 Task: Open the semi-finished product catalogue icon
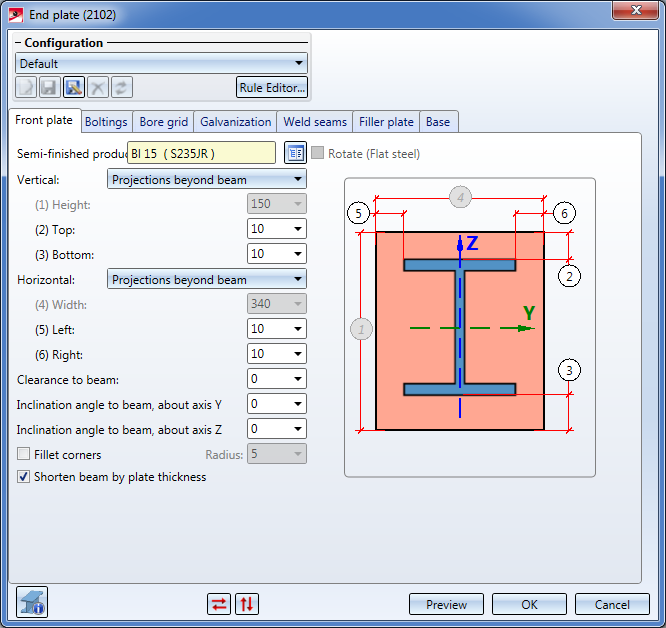295,153
